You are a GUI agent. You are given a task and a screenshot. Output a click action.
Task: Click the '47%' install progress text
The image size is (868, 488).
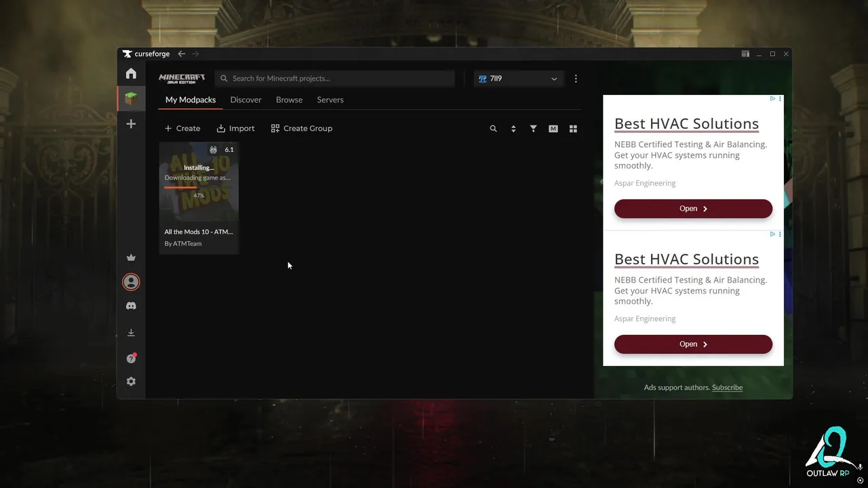tap(199, 196)
